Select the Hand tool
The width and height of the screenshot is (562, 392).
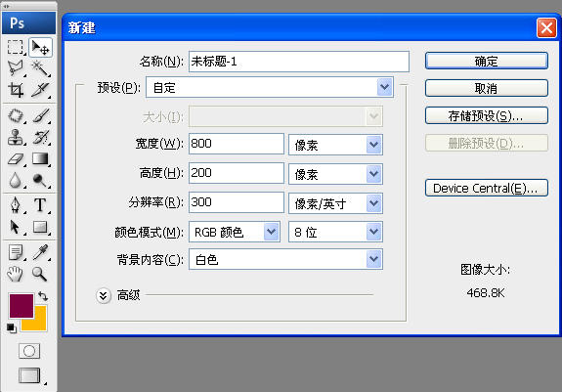tap(15, 274)
